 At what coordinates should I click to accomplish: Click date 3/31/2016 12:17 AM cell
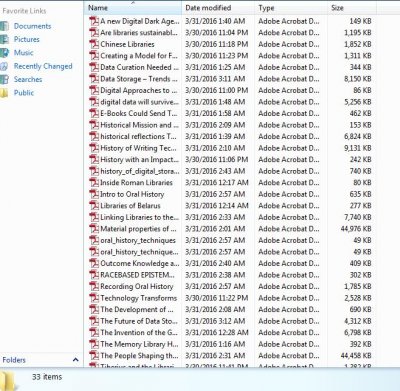(x=217, y=183)
